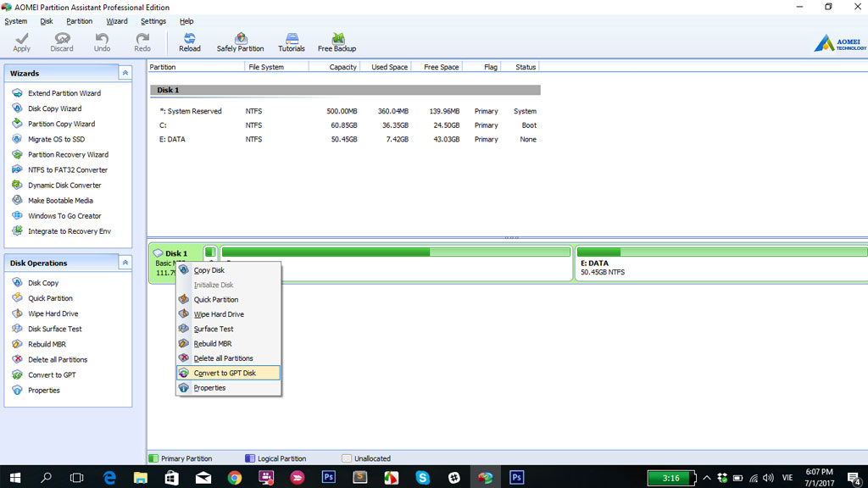
Task: Click the Apply toolbar button
Action: 21,42
